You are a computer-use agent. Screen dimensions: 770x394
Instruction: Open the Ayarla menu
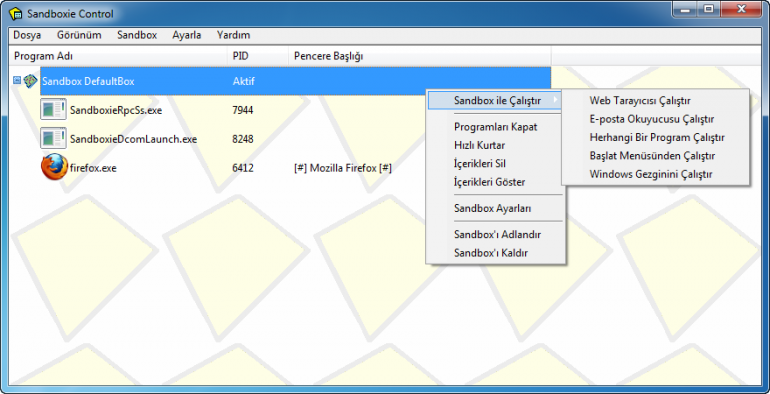click(187, 35)
